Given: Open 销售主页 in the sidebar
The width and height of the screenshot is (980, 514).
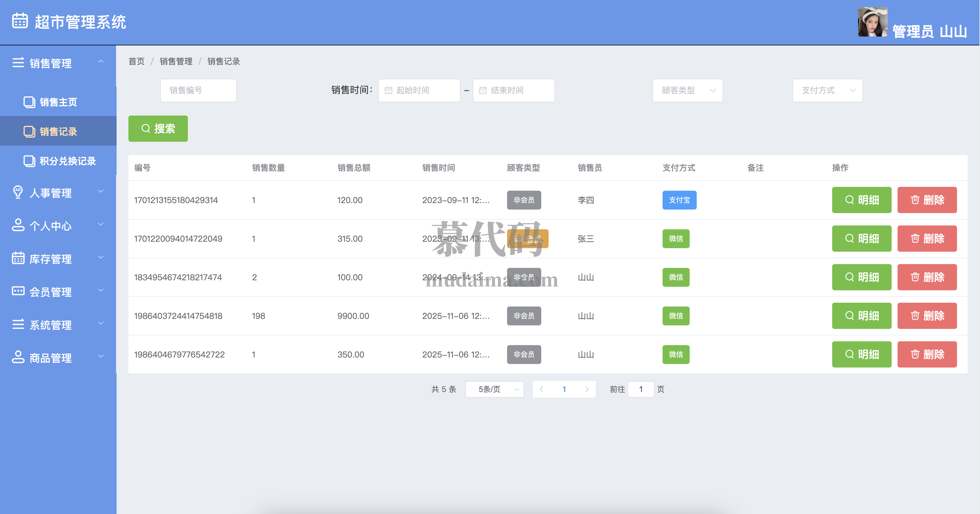Looking at the screenshot, I should point(58,102).
